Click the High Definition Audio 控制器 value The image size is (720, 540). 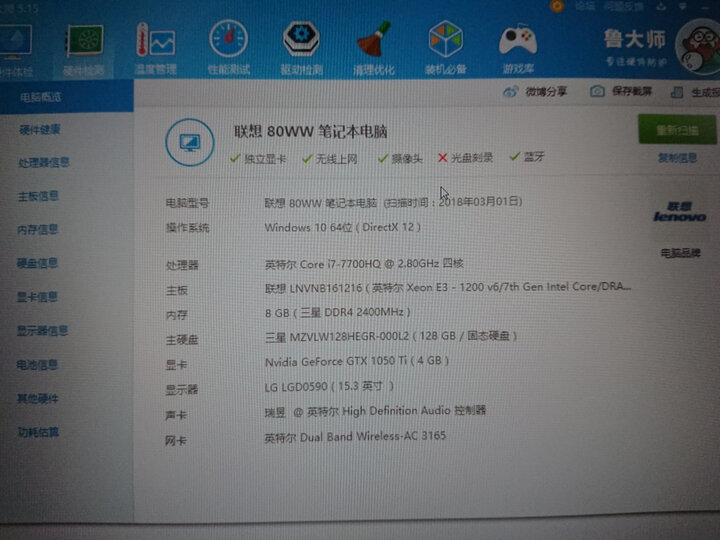375,411
